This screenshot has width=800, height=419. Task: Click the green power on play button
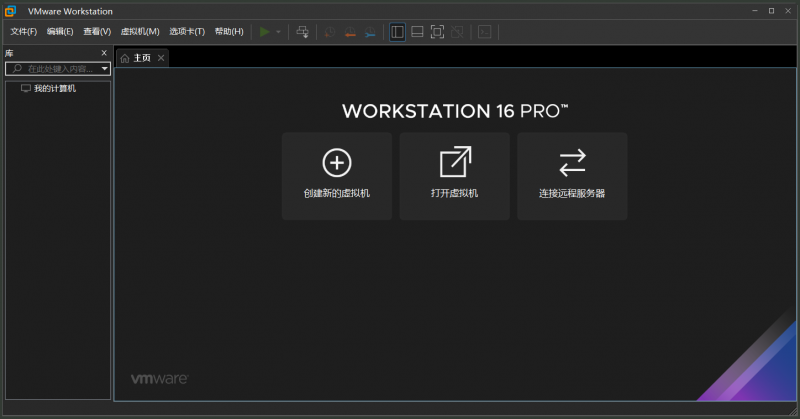tap(264, 32)
